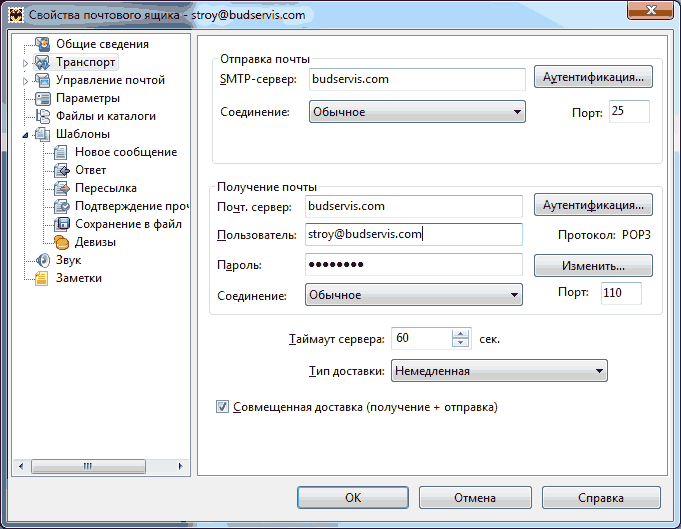Select Новое сообщение template

126,152
